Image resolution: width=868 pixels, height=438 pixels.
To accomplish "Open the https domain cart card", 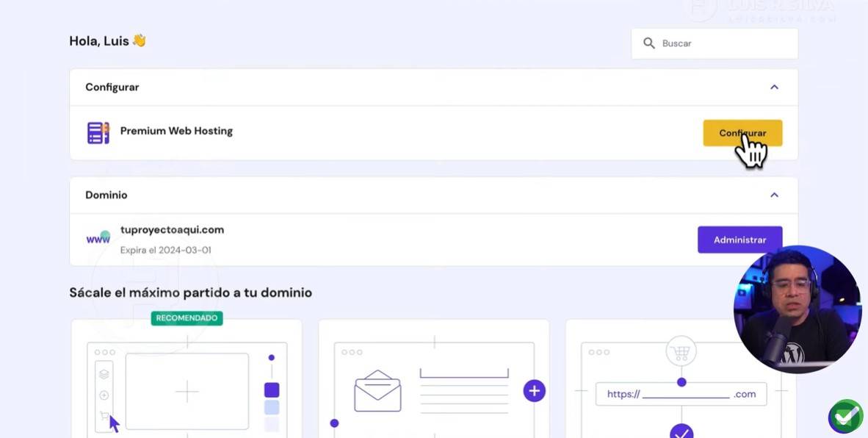I will 681,379.
